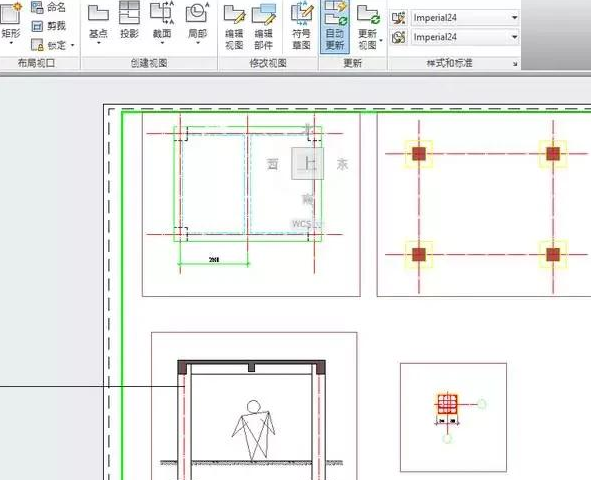Open the lower Imperial24 style dropdown
The image size is (591, 480).
514,37
